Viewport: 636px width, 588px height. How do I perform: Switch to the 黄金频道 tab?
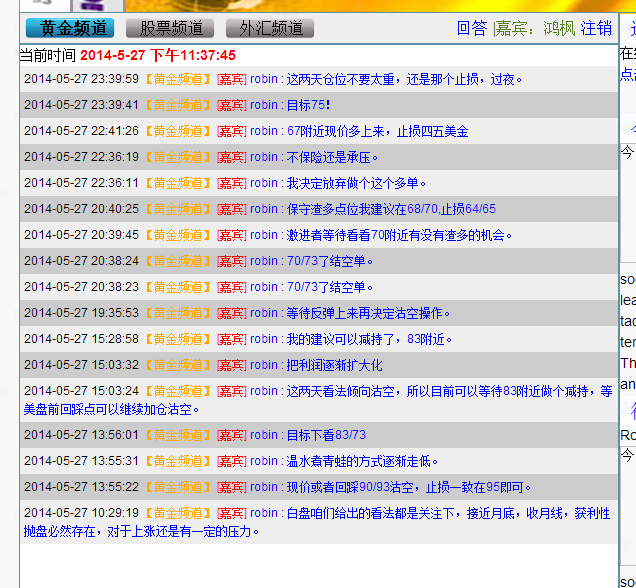tap(70, 28)
